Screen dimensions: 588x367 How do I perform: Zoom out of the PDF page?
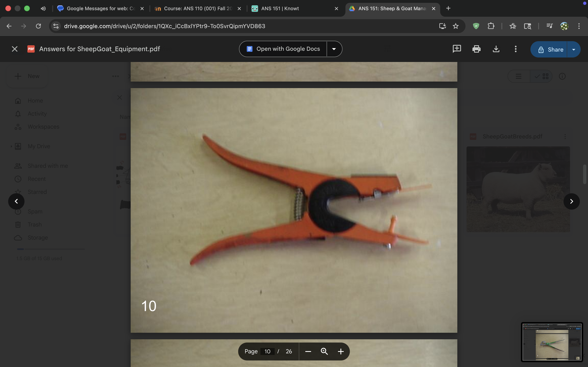(308, 351)
